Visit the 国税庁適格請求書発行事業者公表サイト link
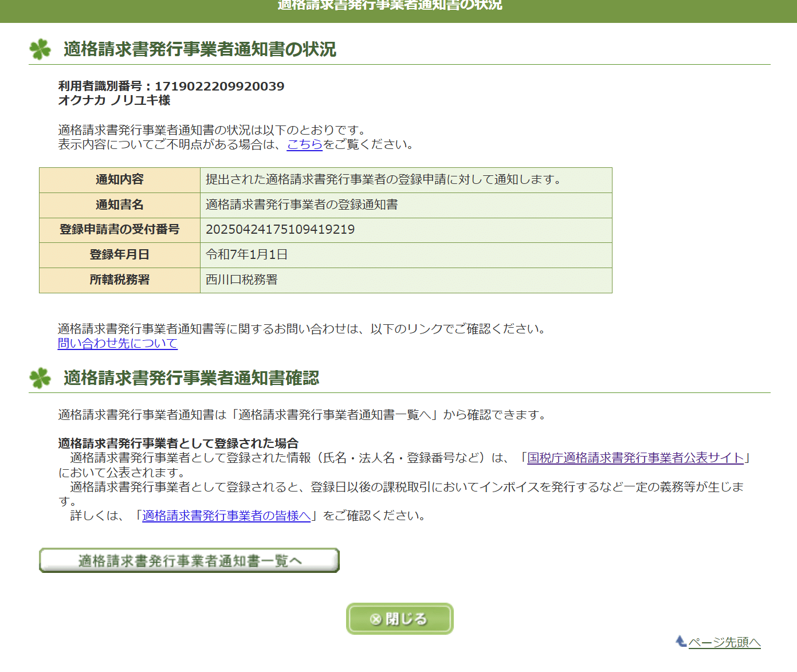This screenshot has width=797, height=672. pyautogui.click(x=635, y=458)
